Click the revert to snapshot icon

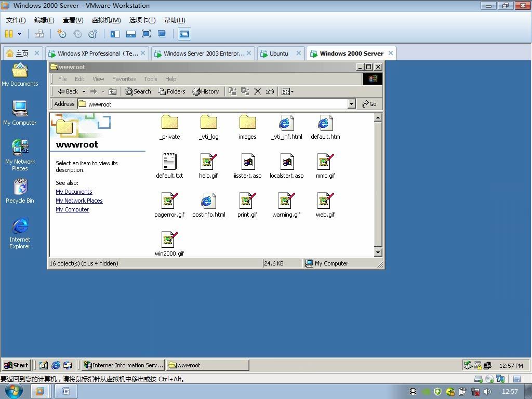tap(77, 34)
